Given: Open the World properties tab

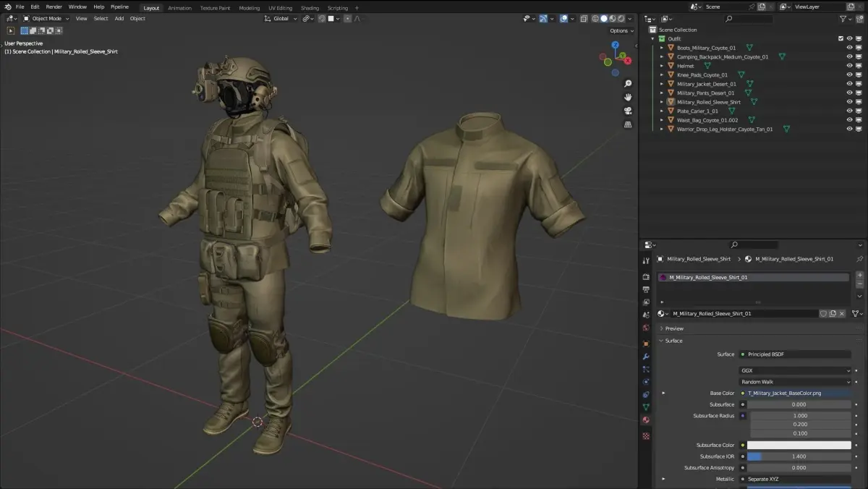Looking at the screenshot, I should click(646, 328).
